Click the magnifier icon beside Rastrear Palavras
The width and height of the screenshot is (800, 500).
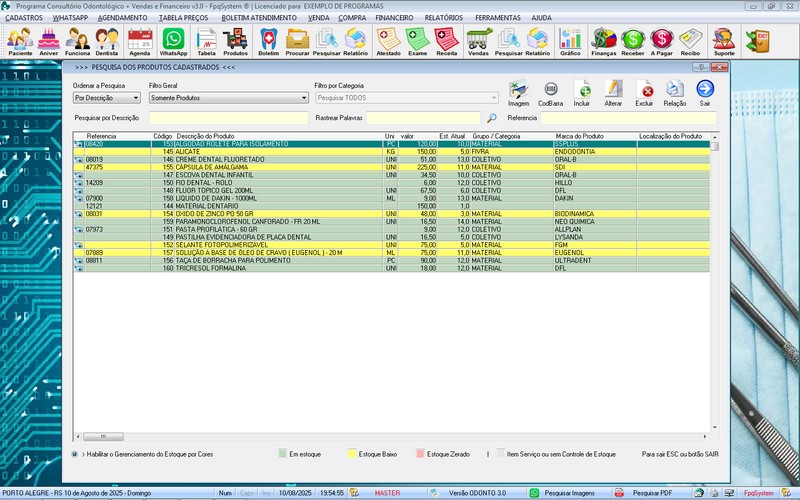click(492, 118)
